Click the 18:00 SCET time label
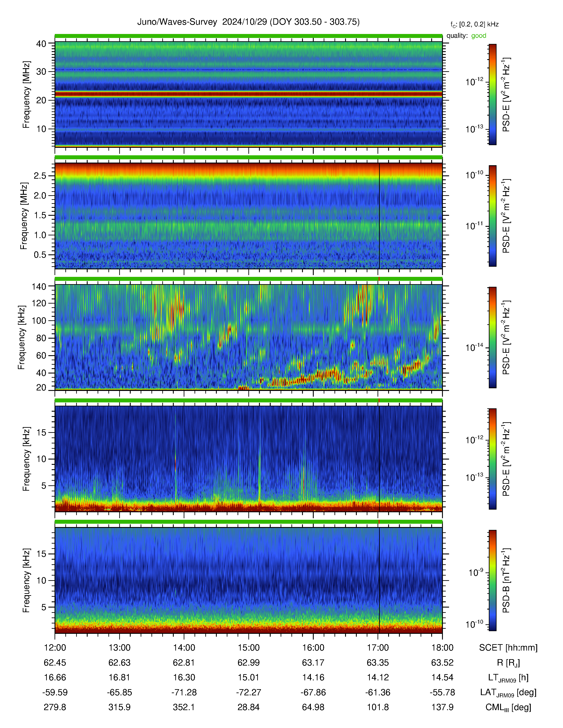Screen dimensions: 563x728 [442, 648]
